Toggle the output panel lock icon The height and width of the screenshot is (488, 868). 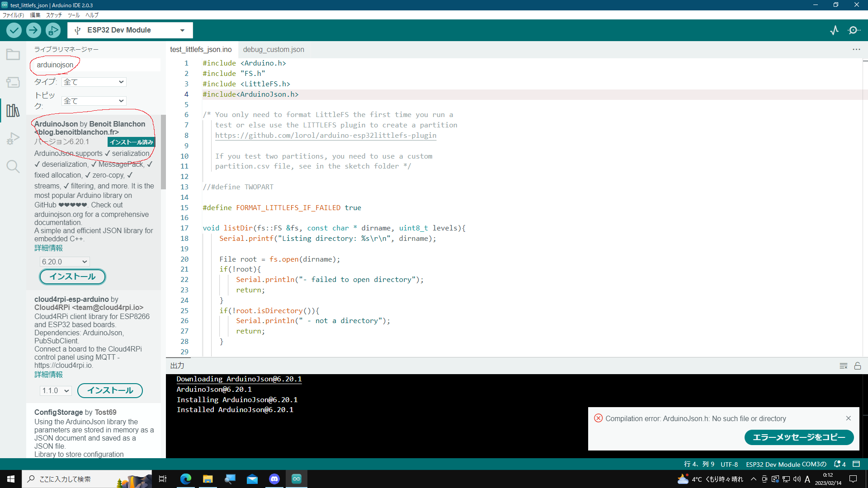(x=857, y=366)
